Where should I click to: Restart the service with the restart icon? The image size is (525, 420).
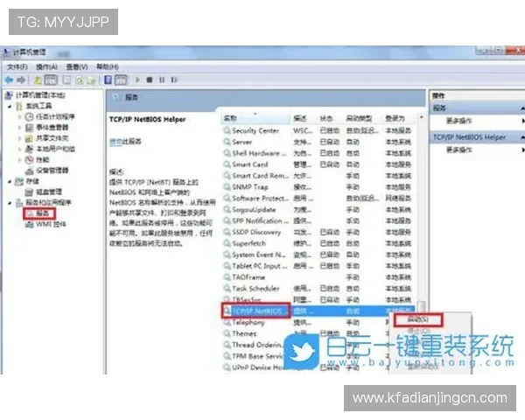(174, 80)
